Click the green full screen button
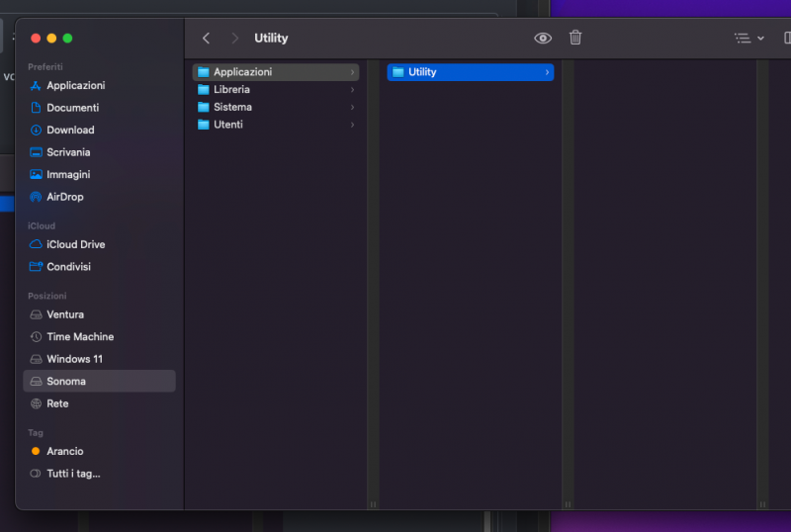 coord(67,39)
